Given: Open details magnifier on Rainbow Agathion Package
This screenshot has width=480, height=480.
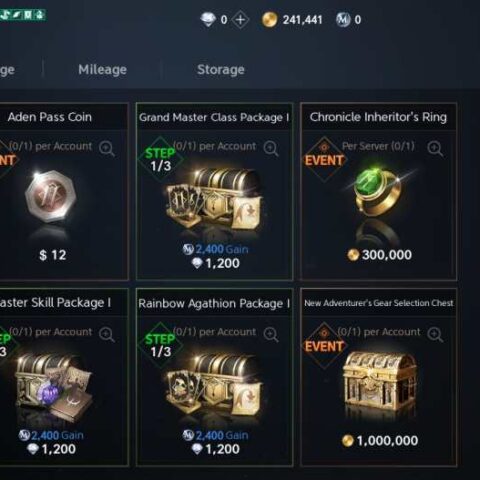Looking at the screenshot, I should pyautogui.click(x=271, y=334).
